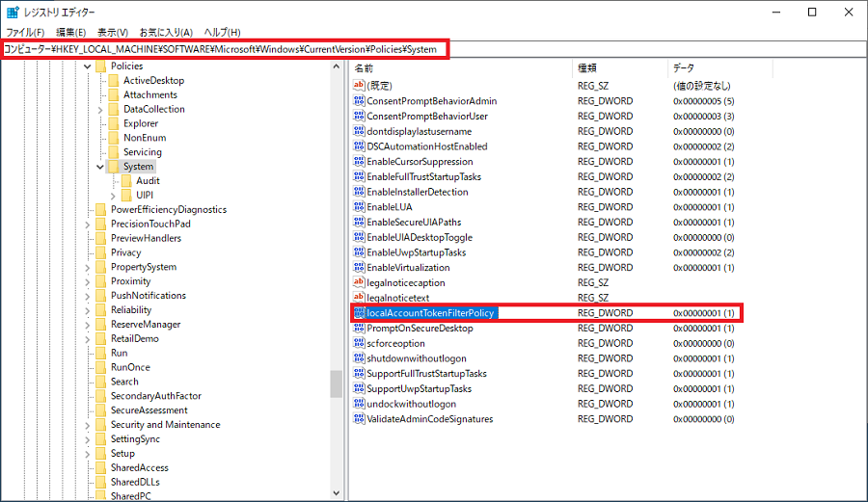
Task: Select the undockwithoutlogon value
Action: [x=411, y=404]
